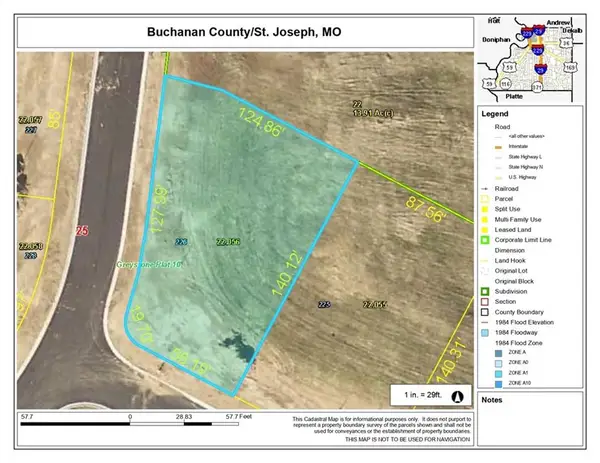600x463 pixels.
Task: Click the Andrew label on overview map
Action: click(x=558, y=23)
